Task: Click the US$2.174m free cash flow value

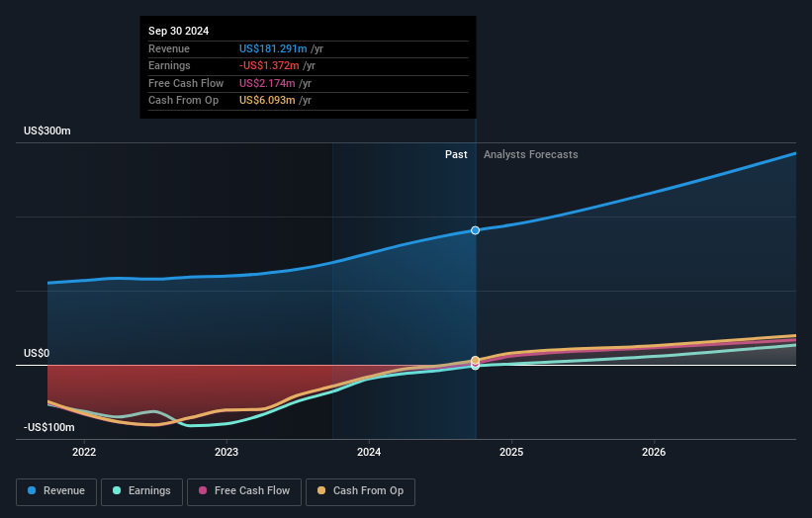Action: coord(267,83)
